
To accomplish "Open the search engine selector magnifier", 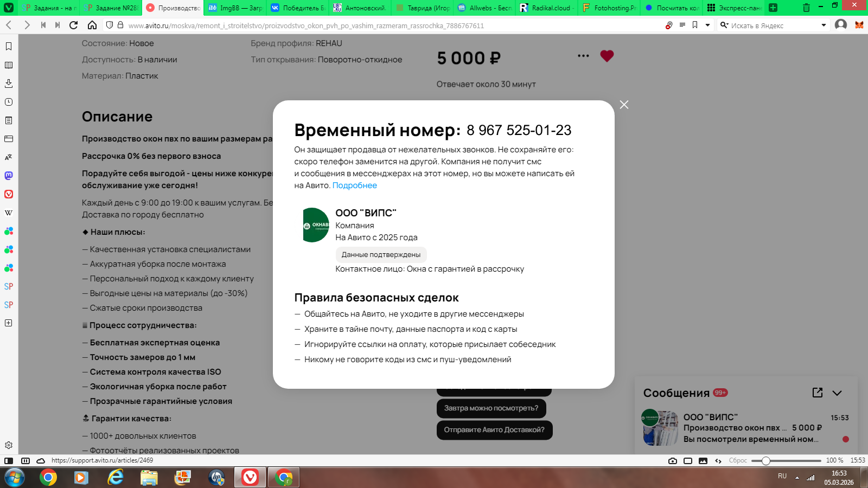I will tap(724, 25).
